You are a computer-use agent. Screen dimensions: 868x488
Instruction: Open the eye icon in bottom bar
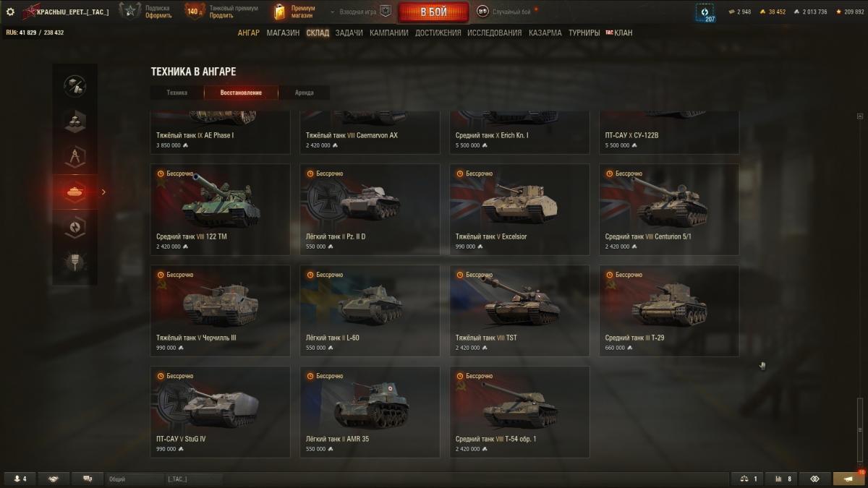(x=814, y=479)
